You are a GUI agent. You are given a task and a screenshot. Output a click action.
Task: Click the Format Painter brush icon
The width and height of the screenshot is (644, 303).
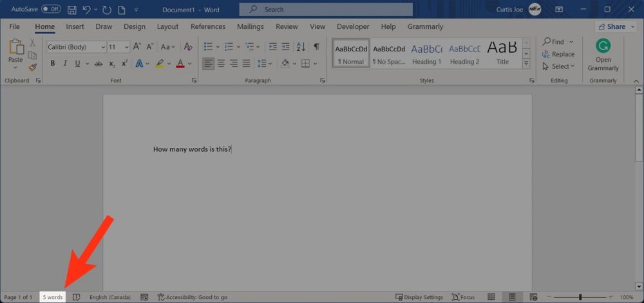(32, 68)
